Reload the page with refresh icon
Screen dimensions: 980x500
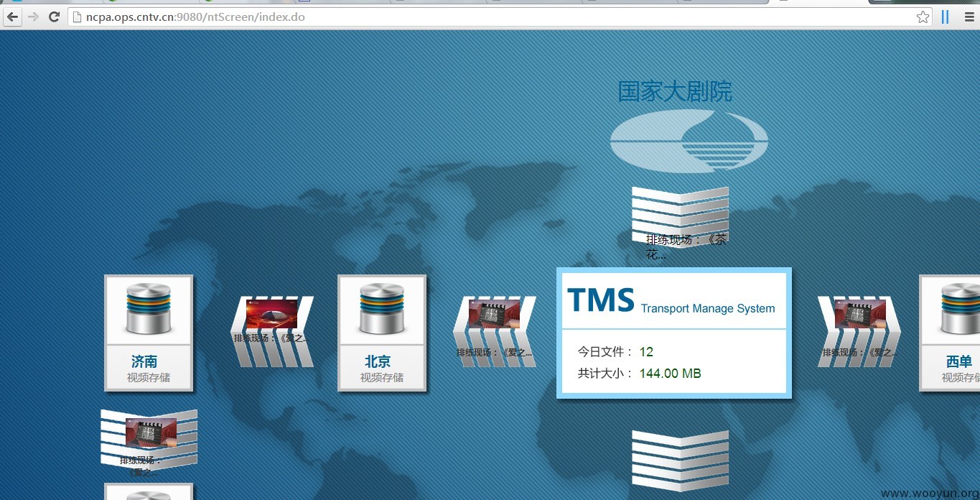point(54,17)
